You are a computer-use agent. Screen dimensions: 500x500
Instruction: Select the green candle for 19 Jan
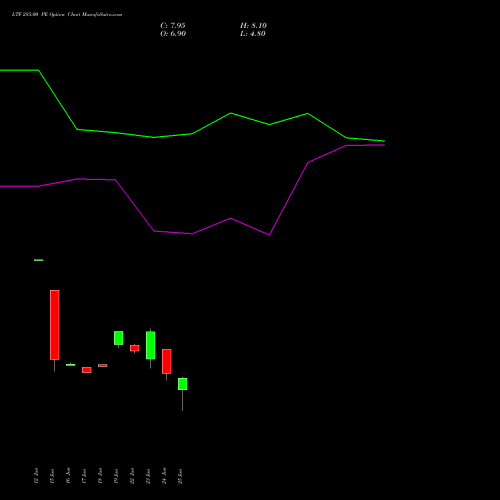tap(119, 338)
